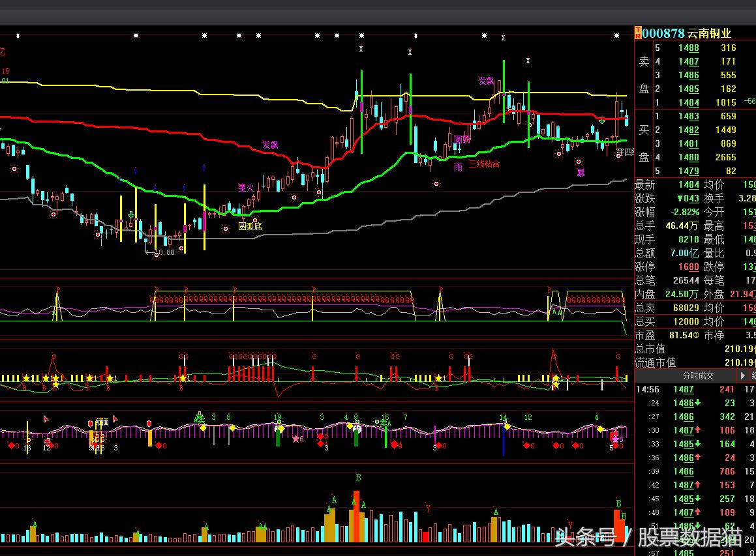Click the red 三线粘合 signal label
This screenshot has width=756, height=556.
pos(484,164)
